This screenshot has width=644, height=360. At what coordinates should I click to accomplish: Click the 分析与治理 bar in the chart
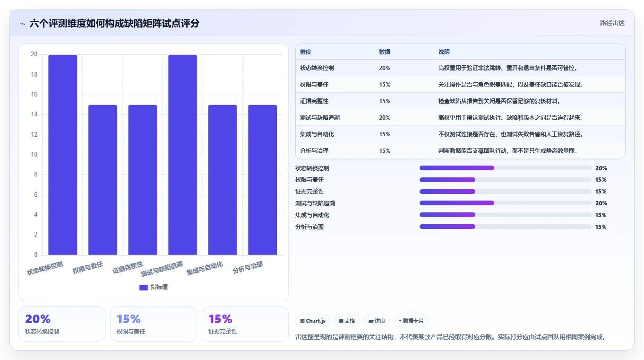tap(263, 180)
